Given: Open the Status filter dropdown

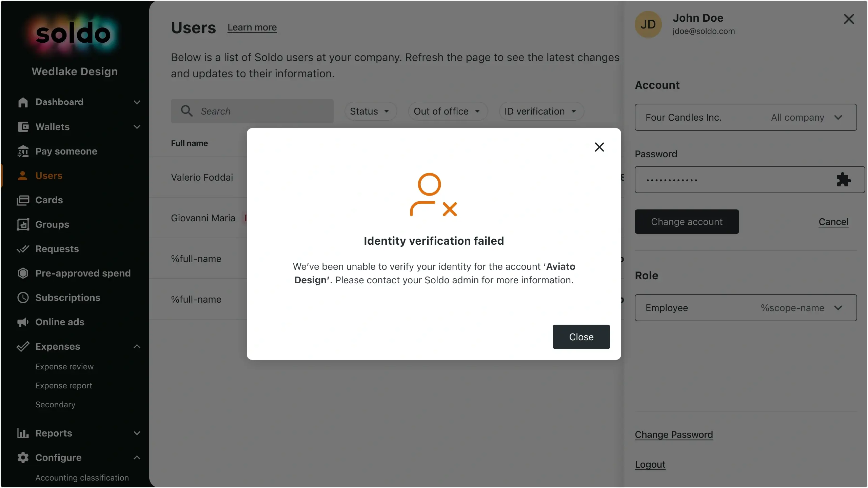Looking at the screenshot, I should [x=371, y=111].
